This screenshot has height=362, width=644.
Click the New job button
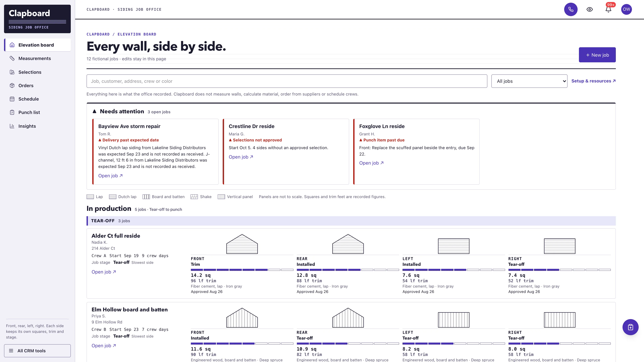[x=597, y=55]
